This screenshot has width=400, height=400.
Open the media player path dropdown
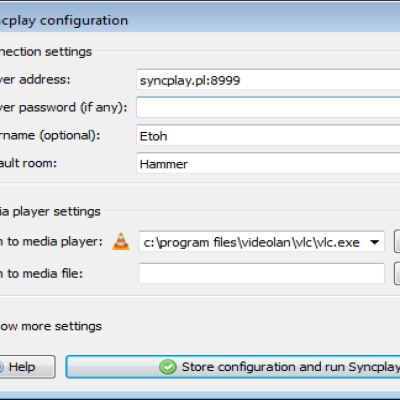[x=375, y=242]
